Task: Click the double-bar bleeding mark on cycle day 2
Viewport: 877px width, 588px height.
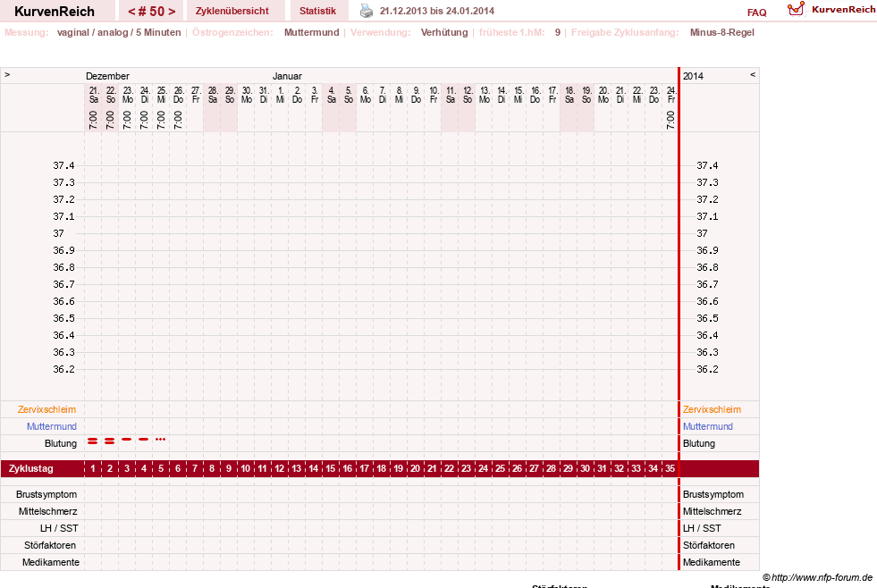Action: [110, 441]
